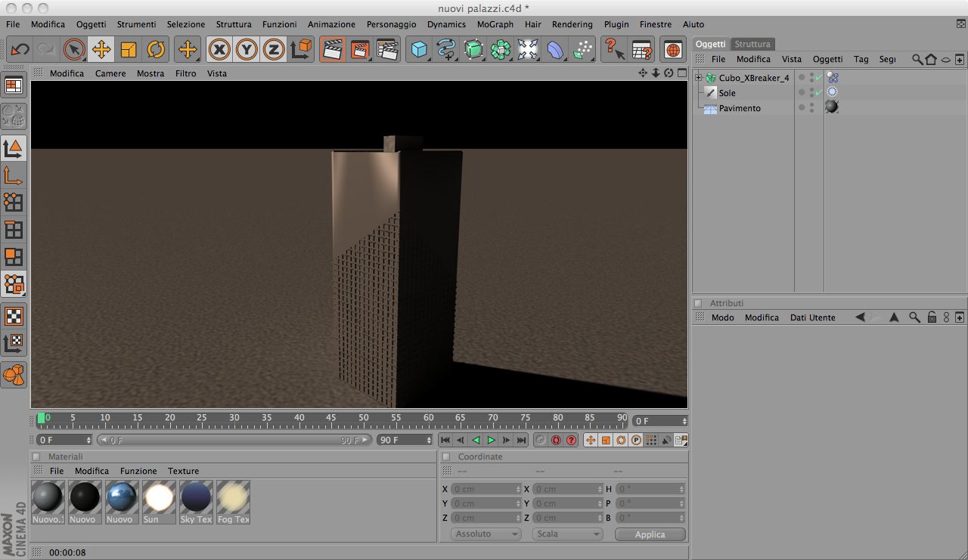Viewport: 968px width, 560px height.
Task: Jump to the animation end
Action: coord(521,440)
